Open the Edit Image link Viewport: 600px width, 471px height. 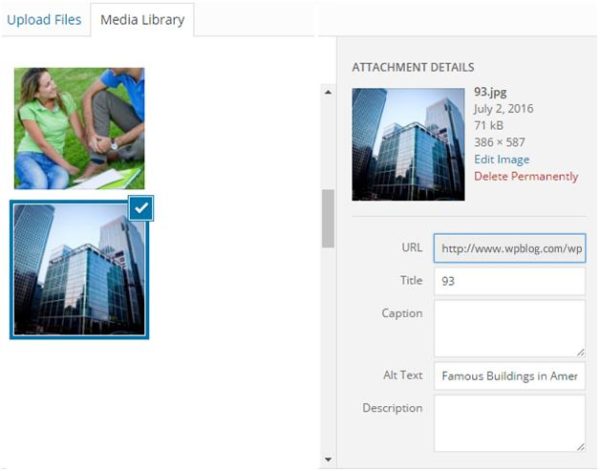tap(502, 159)
